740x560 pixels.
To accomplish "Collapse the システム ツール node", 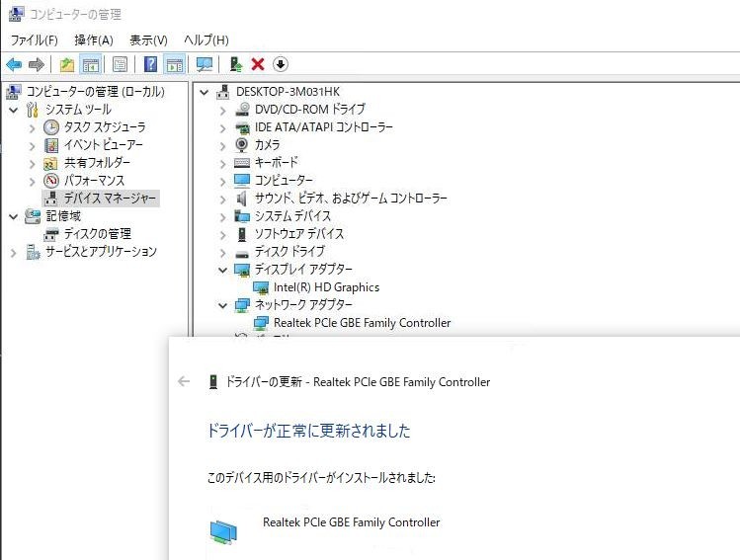I will point(14,111).
